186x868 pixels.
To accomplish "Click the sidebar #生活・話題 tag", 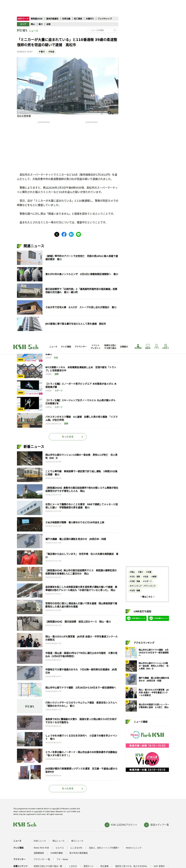I will 135,591.
